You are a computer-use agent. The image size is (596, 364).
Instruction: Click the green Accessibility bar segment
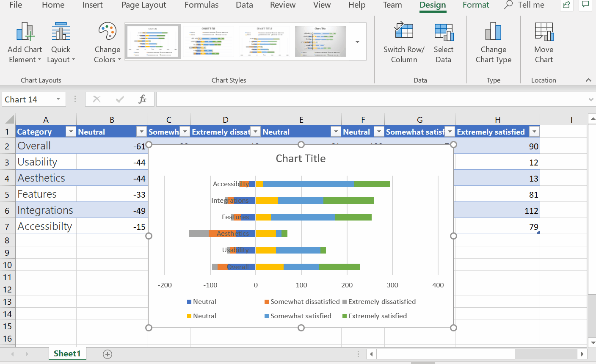point(372,184)
